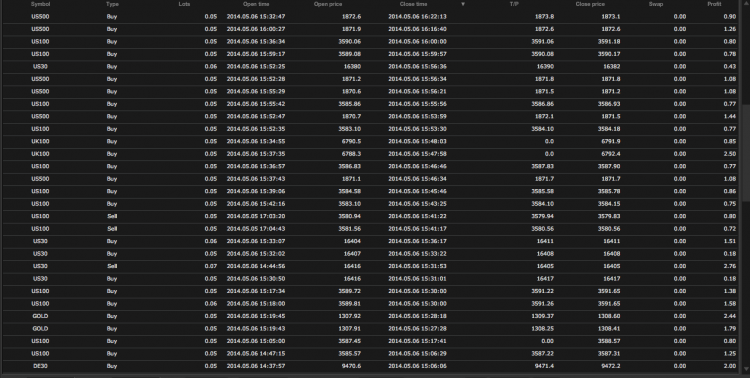Click T/P value 16390
Viewport: 750px width, 378px height.
pos(545,67)
